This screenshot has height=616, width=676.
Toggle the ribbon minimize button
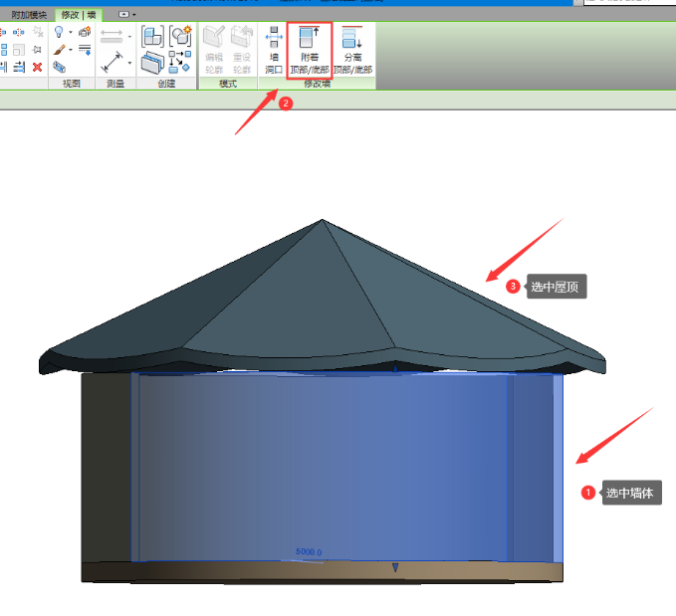[123, 15]
